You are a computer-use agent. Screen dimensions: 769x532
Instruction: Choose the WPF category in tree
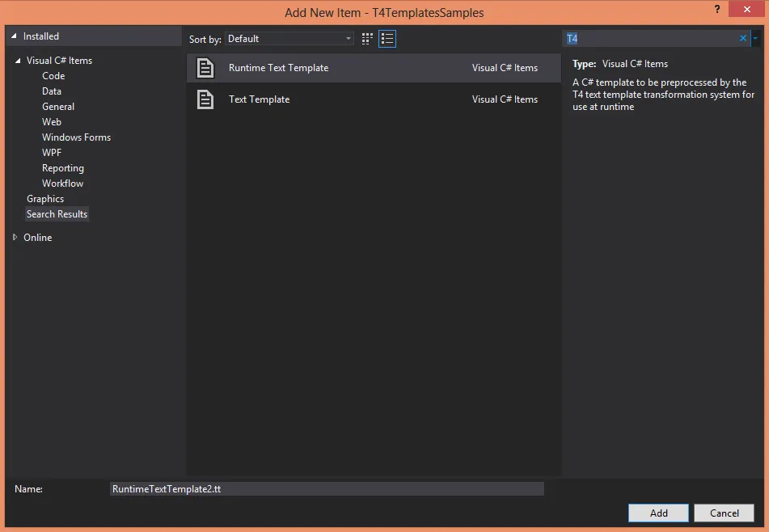click(x=52, y=153)
